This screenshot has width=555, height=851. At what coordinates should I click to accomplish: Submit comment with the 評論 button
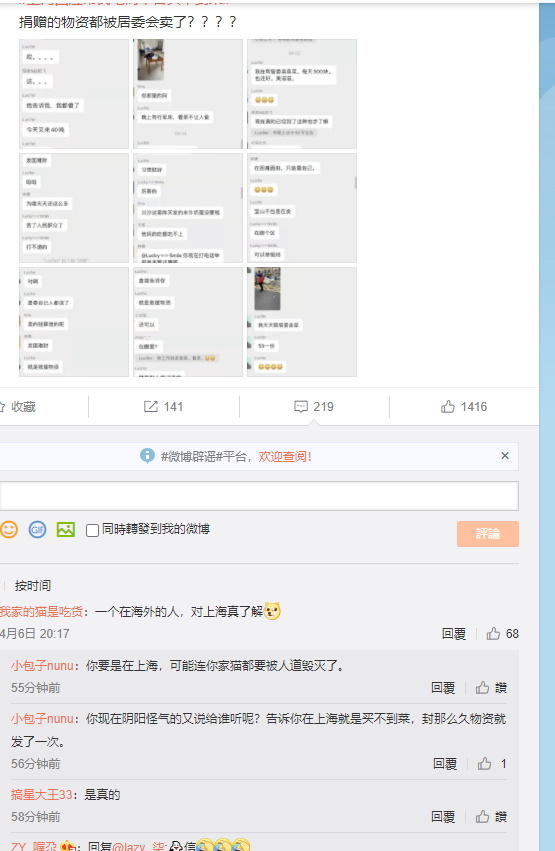[488, 534]
